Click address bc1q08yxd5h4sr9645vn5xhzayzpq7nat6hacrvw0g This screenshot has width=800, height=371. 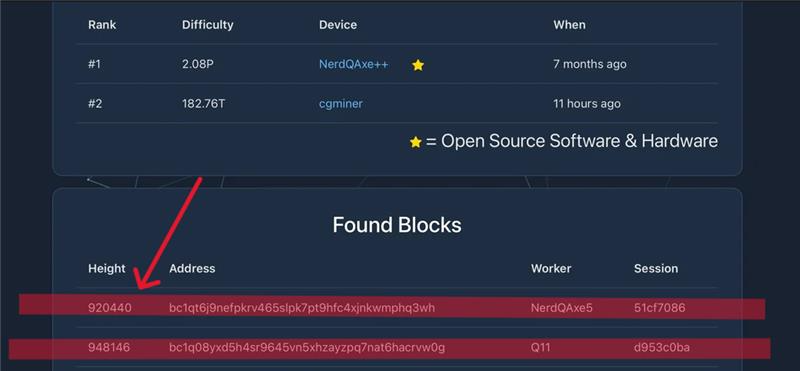[307, 348]
